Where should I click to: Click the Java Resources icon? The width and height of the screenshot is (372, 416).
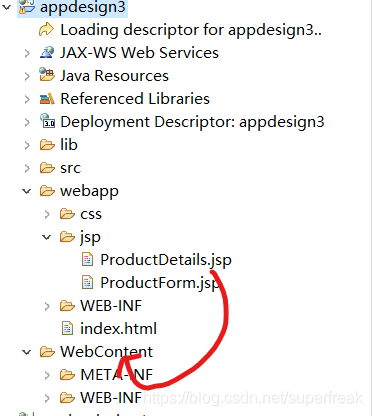(47, 75)
